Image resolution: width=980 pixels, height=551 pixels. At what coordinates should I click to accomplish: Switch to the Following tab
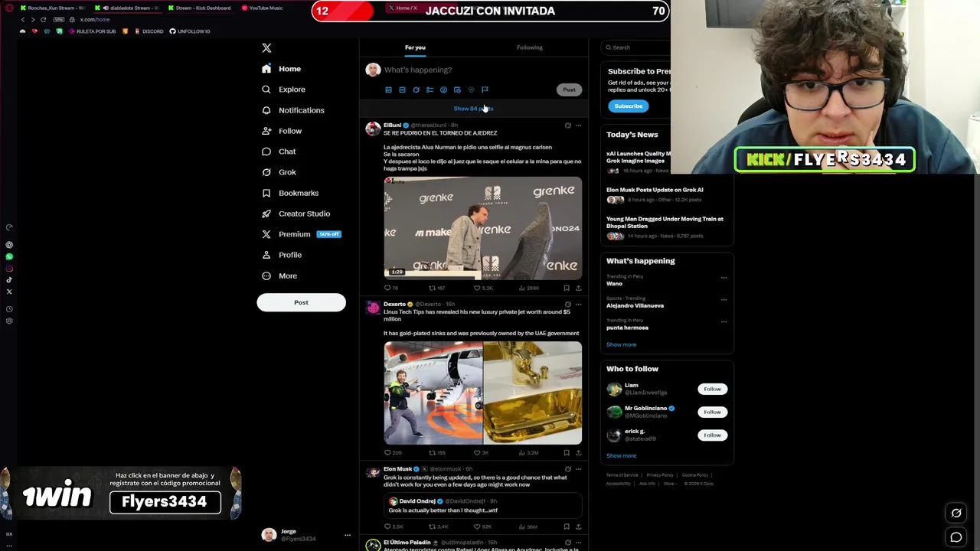529,47
